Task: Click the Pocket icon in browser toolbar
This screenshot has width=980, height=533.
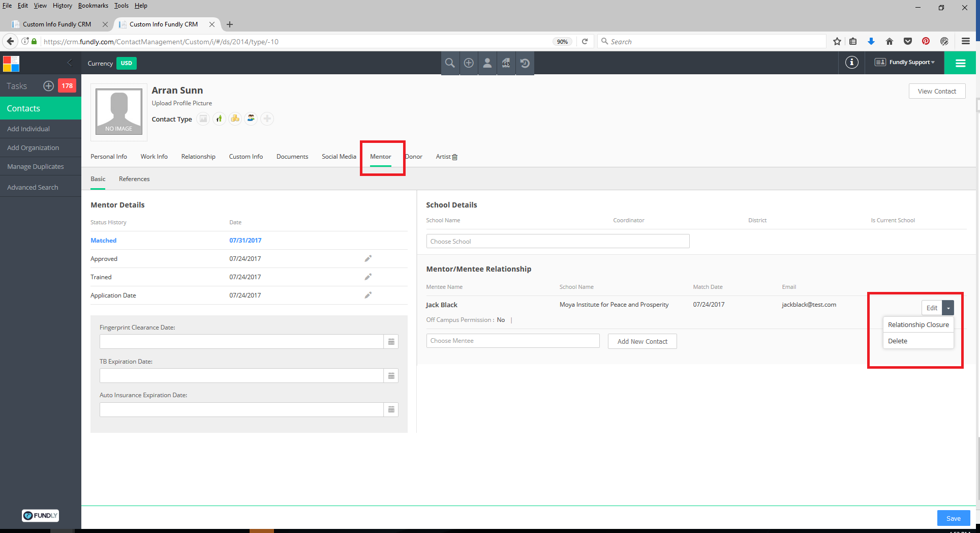Action: coord(908,42)
